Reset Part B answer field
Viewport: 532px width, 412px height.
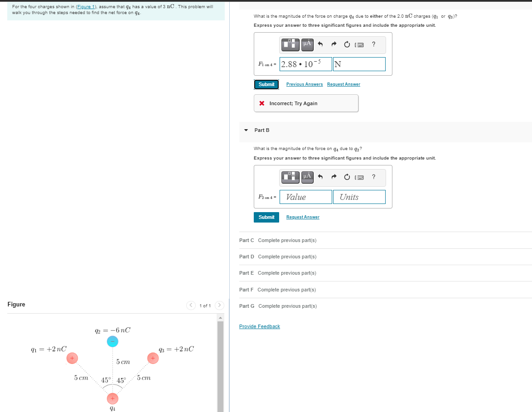pyautogui.click(x=347, y=177)
